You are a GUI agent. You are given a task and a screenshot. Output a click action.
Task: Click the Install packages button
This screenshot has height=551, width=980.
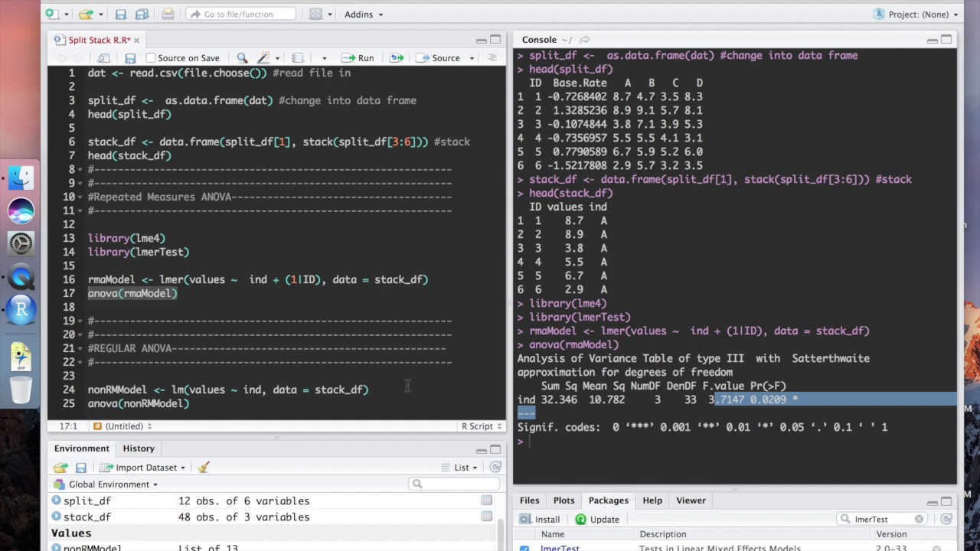540,520
